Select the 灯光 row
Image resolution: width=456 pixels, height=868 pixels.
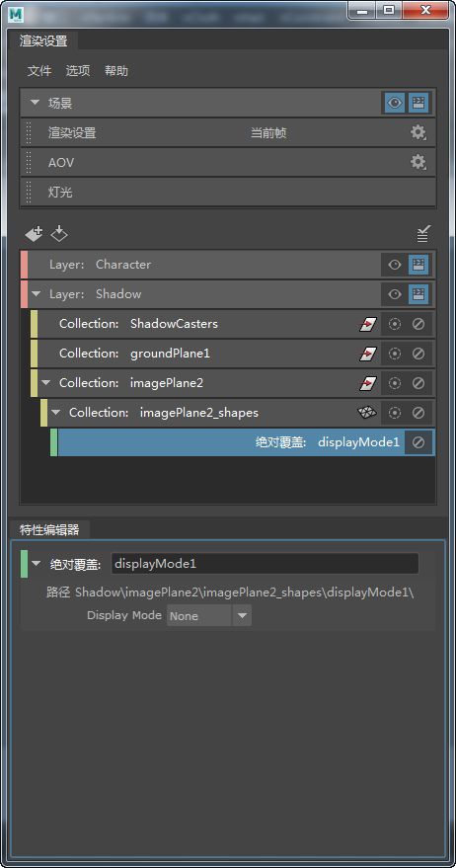[x=228, y=193]
